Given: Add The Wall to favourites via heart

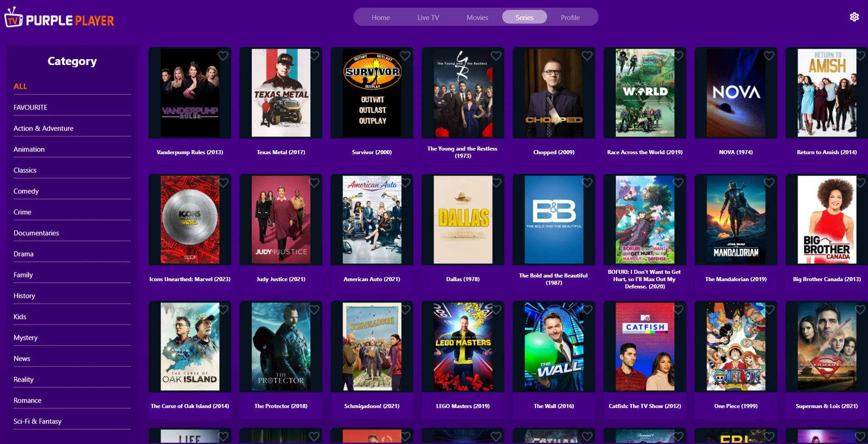Looking at the screenshot, I should (x=587, y=309).
